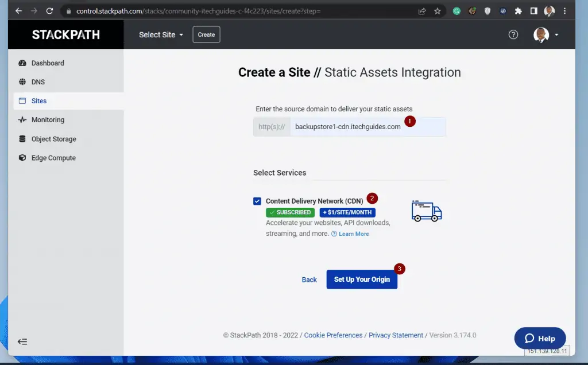Screen dimensions: 588x365
Task: Click the source domain input field
Action: point(367,127)
